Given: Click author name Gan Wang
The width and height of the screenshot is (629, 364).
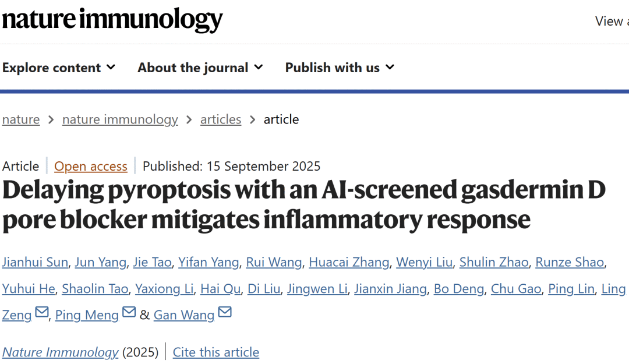Looking at the screenshot, I should [184, 315].
